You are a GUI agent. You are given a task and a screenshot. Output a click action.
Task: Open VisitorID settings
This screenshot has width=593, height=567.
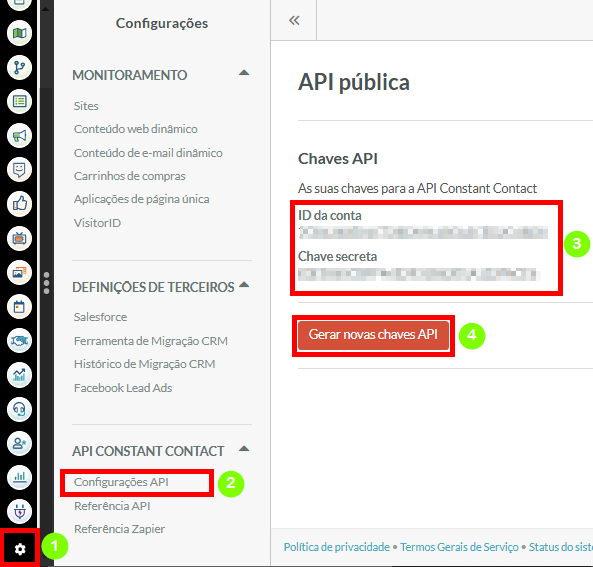[x=98, y=223]
